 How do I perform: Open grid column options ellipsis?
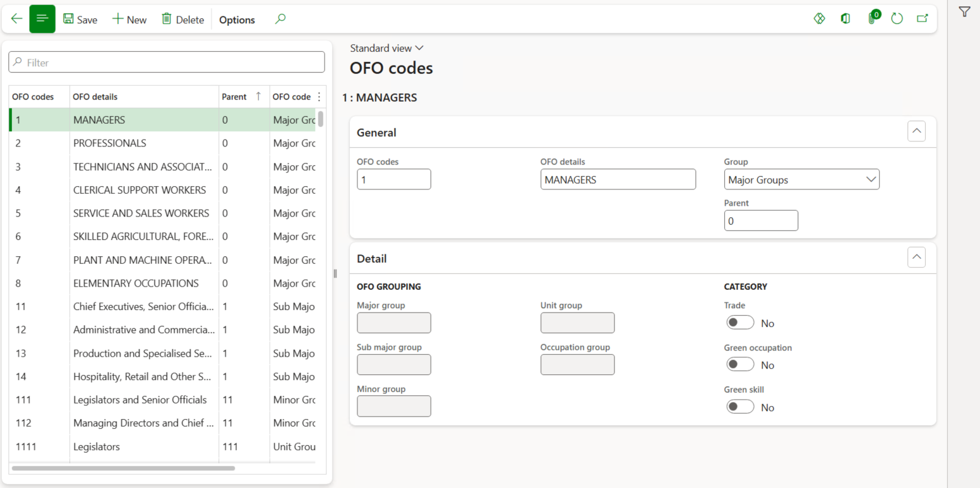pyautogui.click(x=319, y=97)
